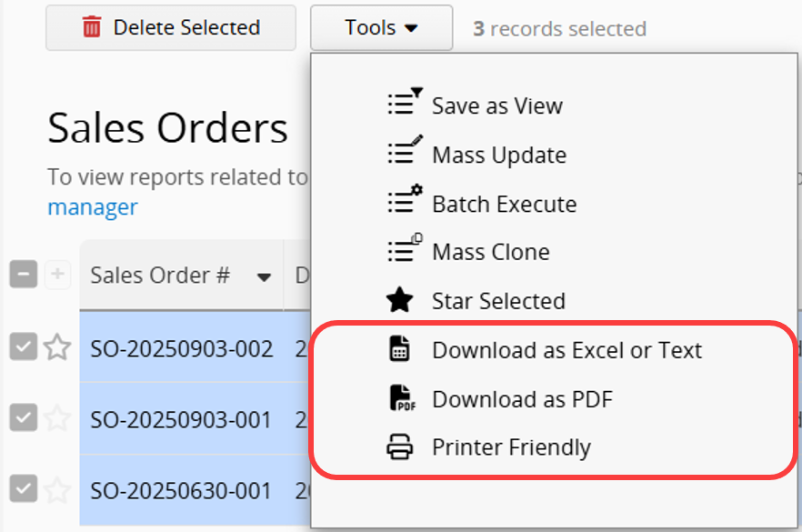Uncheck the SO-20250903-002 row checkbox
Image resolution: width=802 pixels, height=532 pixels.
[x=23, y=346]
